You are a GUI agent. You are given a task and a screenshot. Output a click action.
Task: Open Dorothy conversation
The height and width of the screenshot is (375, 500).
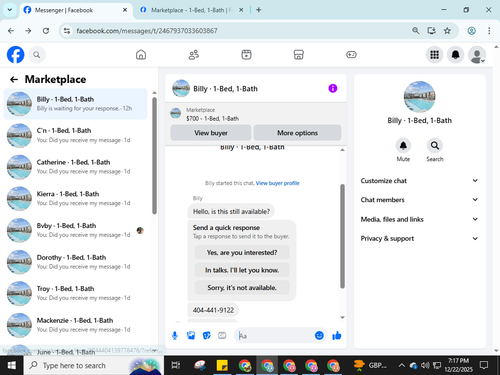click(x=75, y=262)
